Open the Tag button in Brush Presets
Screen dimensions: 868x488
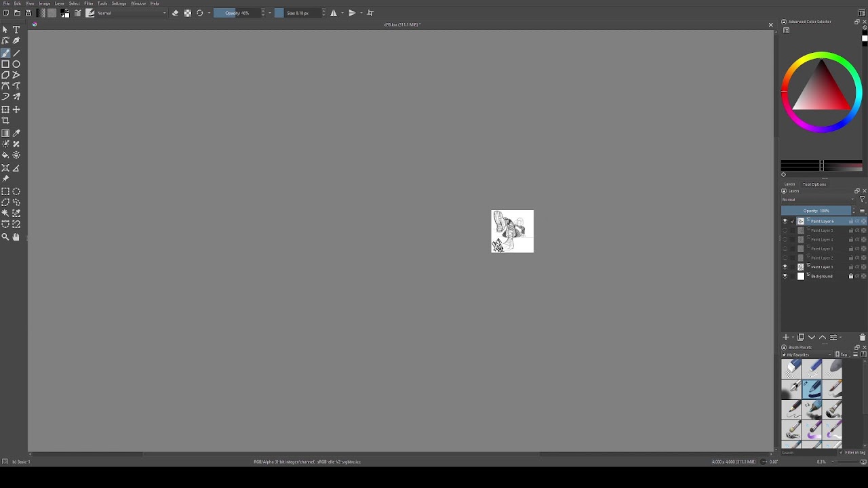pyautogui.click(x=843, y=354)
